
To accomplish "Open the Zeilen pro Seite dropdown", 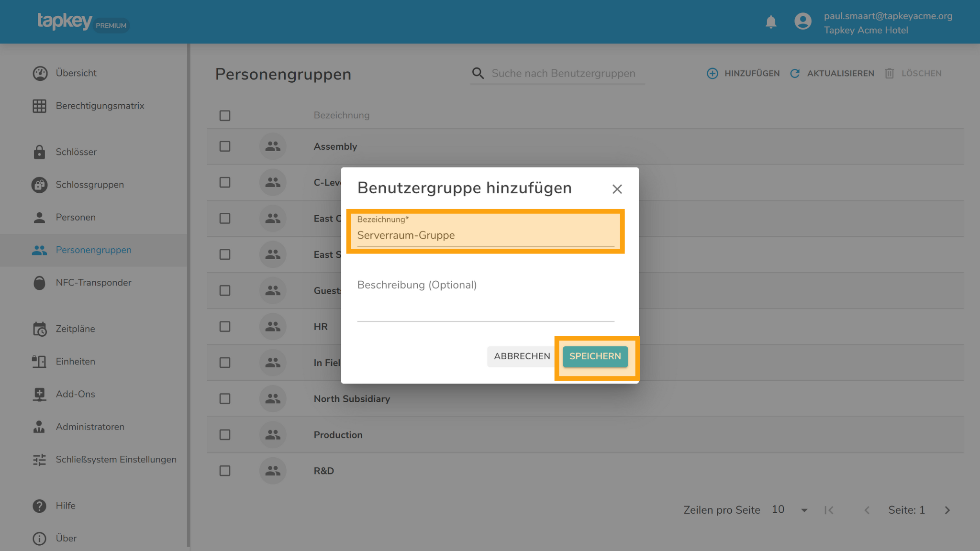I will tap(790, 510).
